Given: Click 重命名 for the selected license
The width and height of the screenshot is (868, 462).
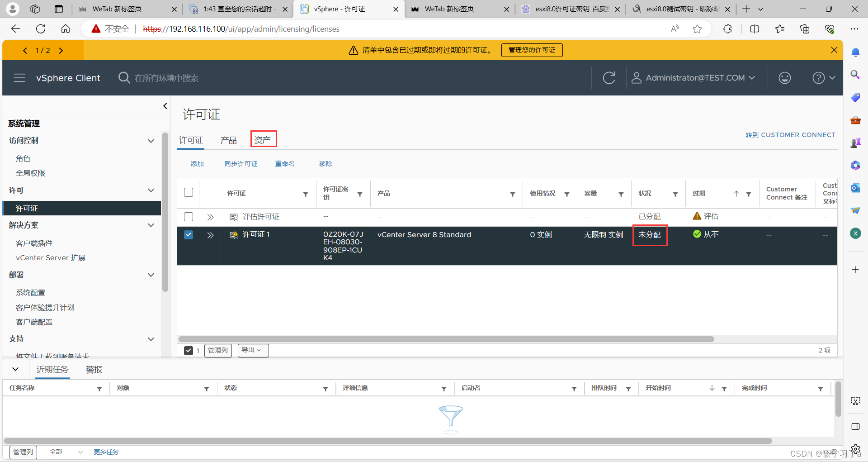Looking at the screenshot, I should pos(285,164).
